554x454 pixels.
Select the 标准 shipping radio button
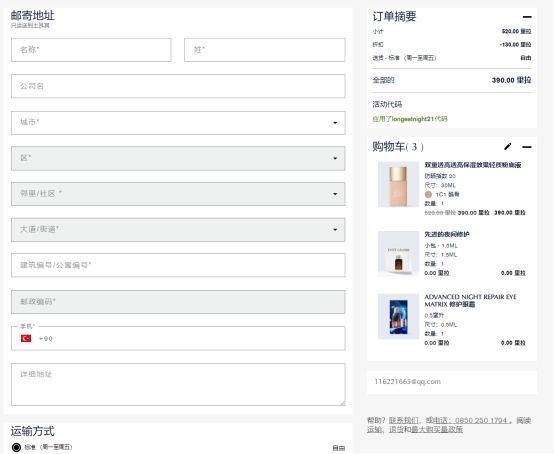[x=16, y=447]
